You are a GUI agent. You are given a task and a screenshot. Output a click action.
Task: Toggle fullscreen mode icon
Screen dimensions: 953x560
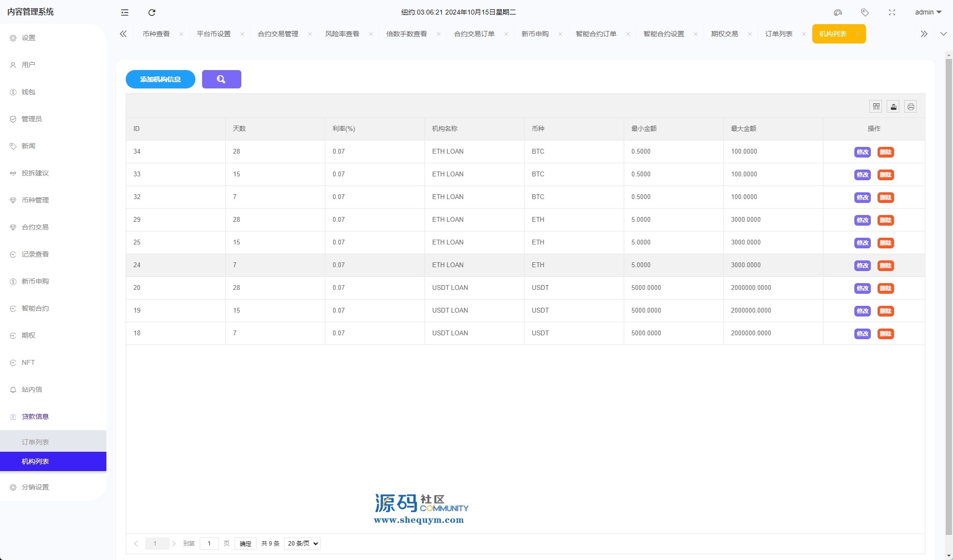tap(892, 13)
